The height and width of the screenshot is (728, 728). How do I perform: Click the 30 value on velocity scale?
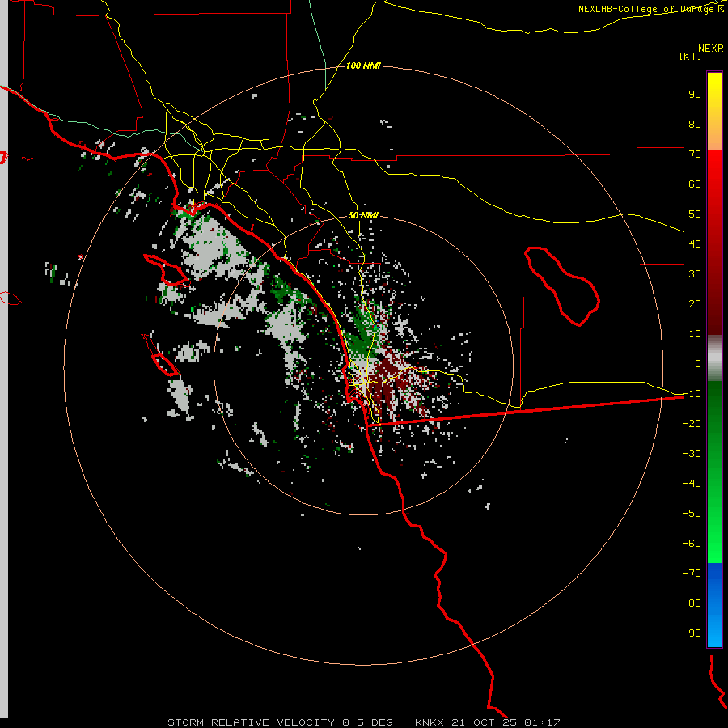point(695,274)
